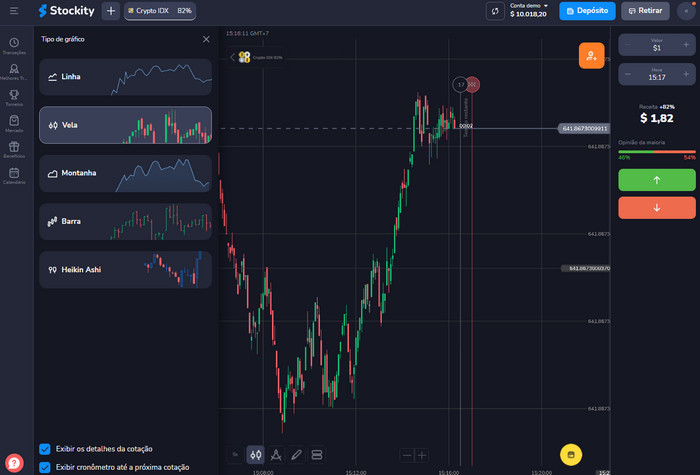Close the Tipo de gráfico panel
The width and height of the screenshot is (700, 475).
[206, 39]
